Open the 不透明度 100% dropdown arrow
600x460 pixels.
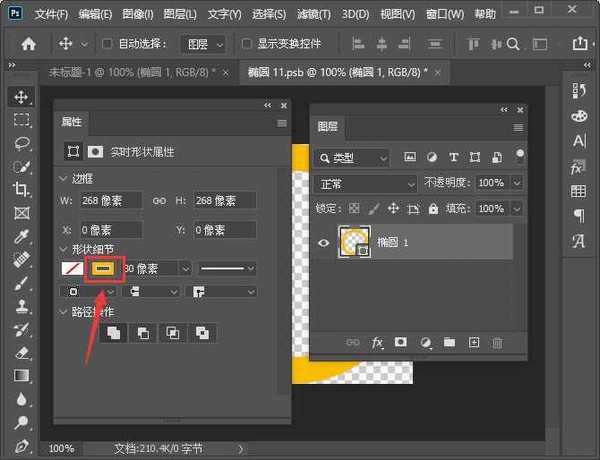coord(516,184)
